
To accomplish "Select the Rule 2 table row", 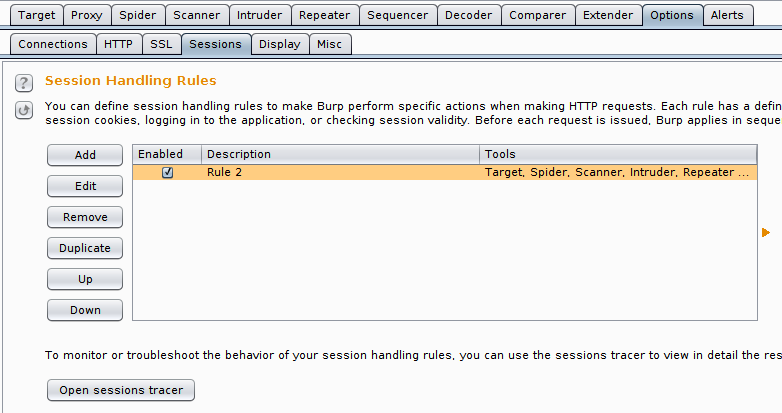I will 445,173.
